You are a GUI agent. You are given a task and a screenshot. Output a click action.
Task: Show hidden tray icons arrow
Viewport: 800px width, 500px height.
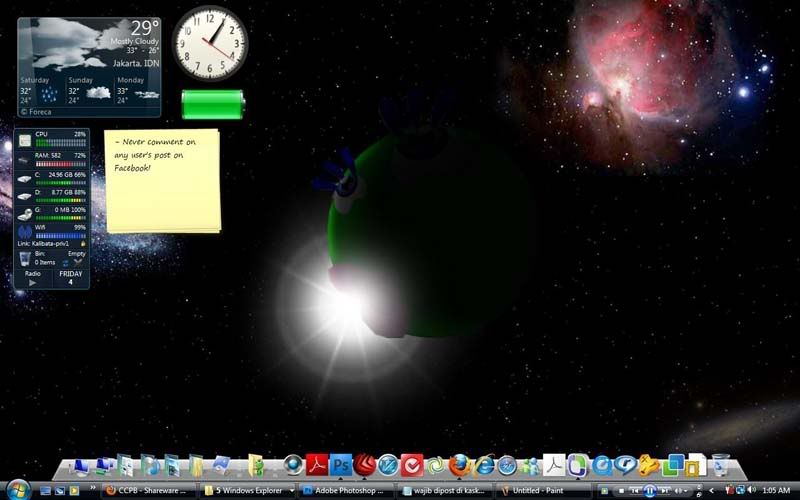point(711,491)
